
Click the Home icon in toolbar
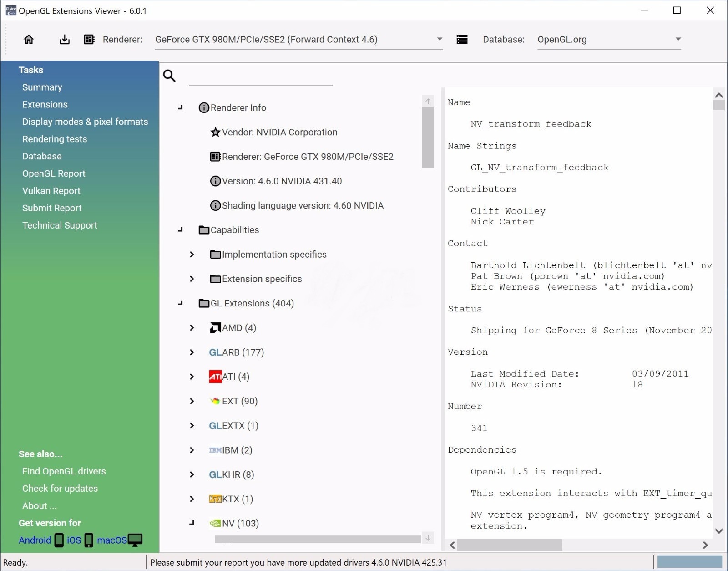pos(29,39)
